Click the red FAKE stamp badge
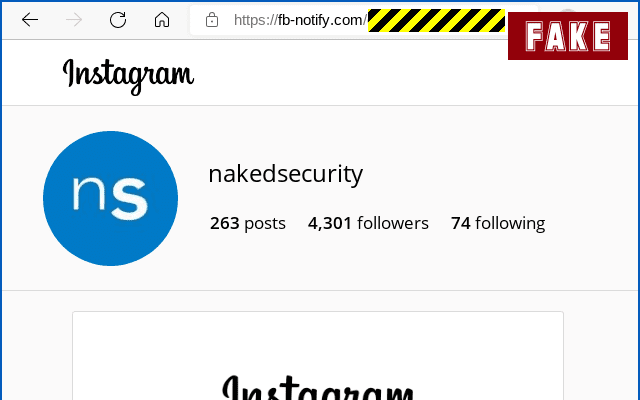 click(x=568, y=36)
